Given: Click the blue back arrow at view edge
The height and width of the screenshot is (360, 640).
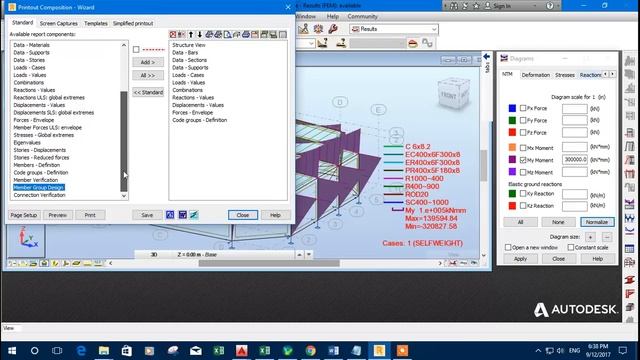Looking at the screenshot, I should click(x=487, y=57).
